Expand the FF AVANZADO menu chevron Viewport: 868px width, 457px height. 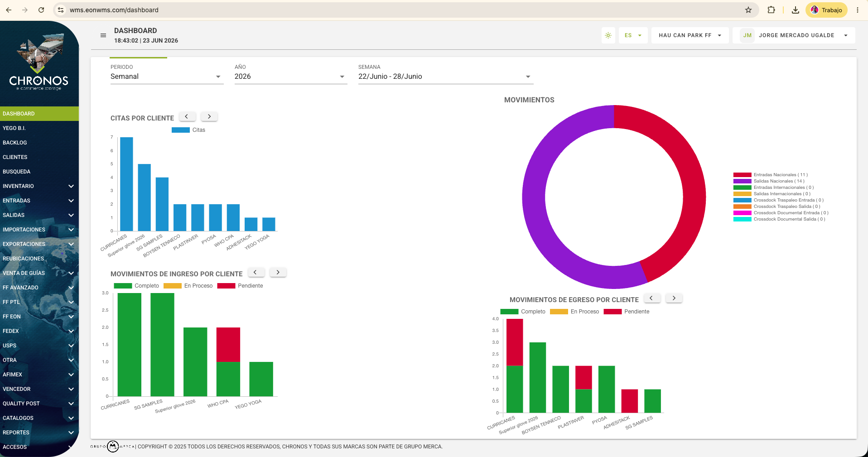(71, 288)
